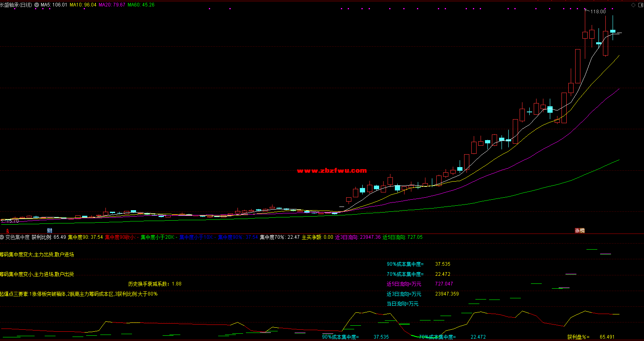Image resolution: width=644 pixels, height=341 pixels.
Task: Click the 22.472 value beside 70%成本集中度
Action: pyautogui.click(x=443, y=274)
